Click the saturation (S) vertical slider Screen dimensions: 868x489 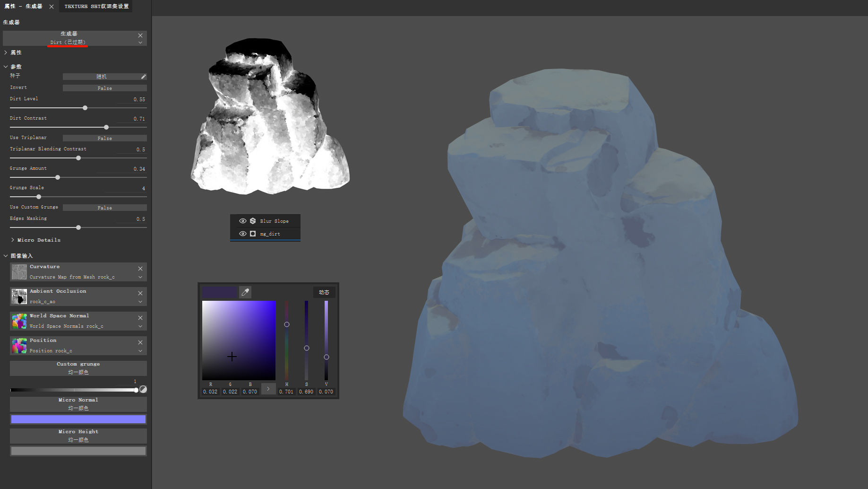tap(306, 341)
